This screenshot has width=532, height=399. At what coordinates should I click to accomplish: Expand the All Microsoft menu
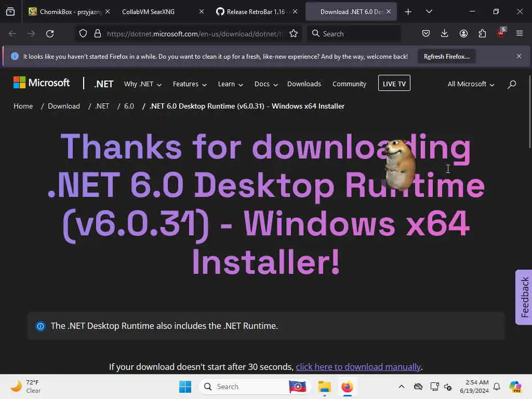click(471, 84)
